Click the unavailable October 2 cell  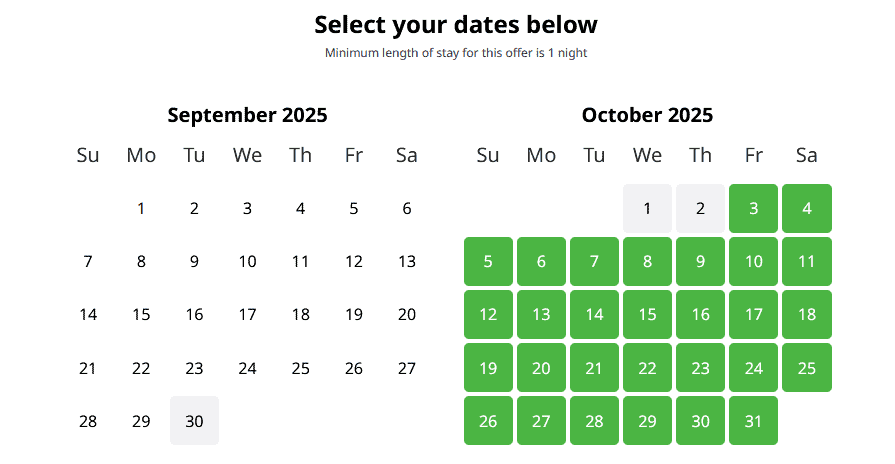click(x=700, y=208)
